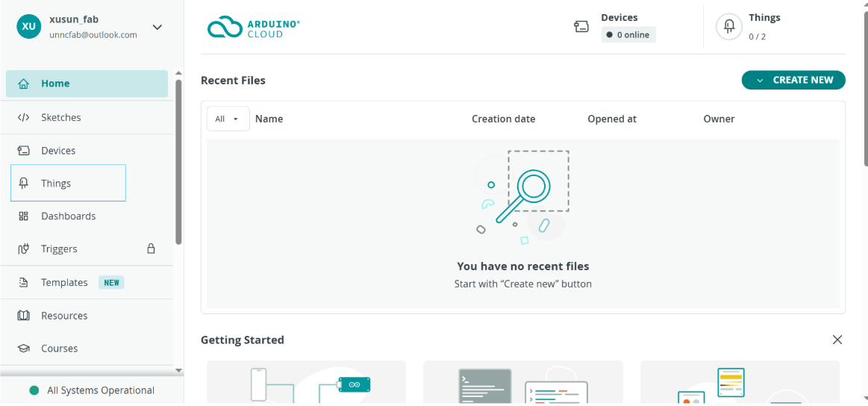Open the dashboard widgets Getting Started card

click(740, 382)
